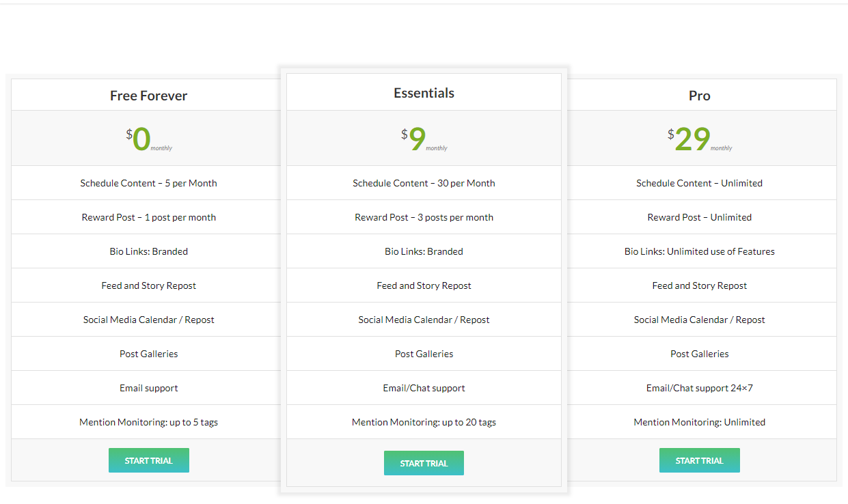Click 'Social Media Calendar / Repost' in Essentials
Viewport: 848px width, 504px height.
424,320
